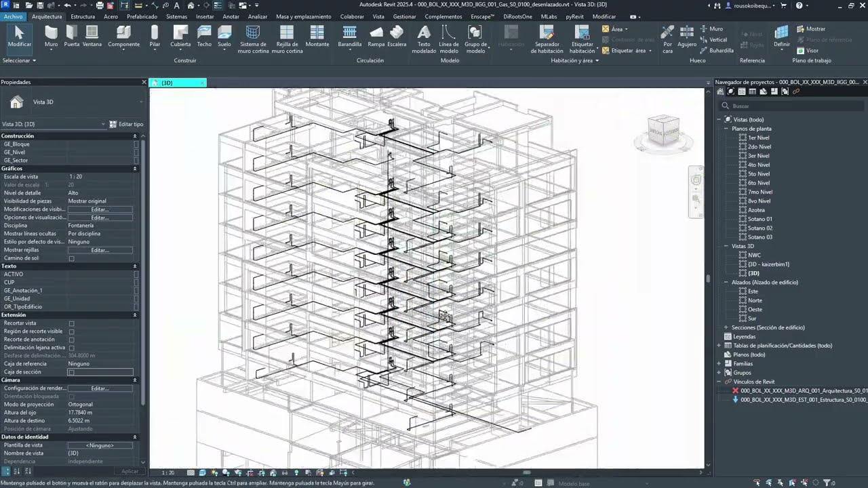Click the Ventana window tool

point(92,37)
